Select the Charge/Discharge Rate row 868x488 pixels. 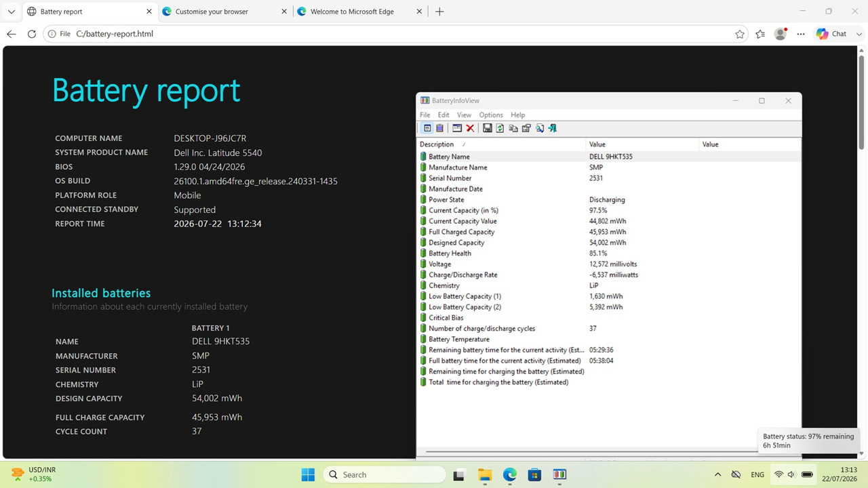(x=610, y=274)
